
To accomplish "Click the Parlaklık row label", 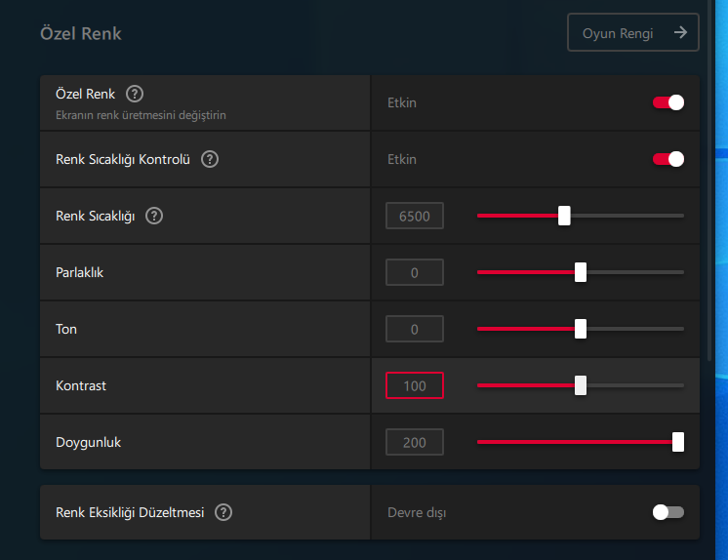I will coord(79,272).
